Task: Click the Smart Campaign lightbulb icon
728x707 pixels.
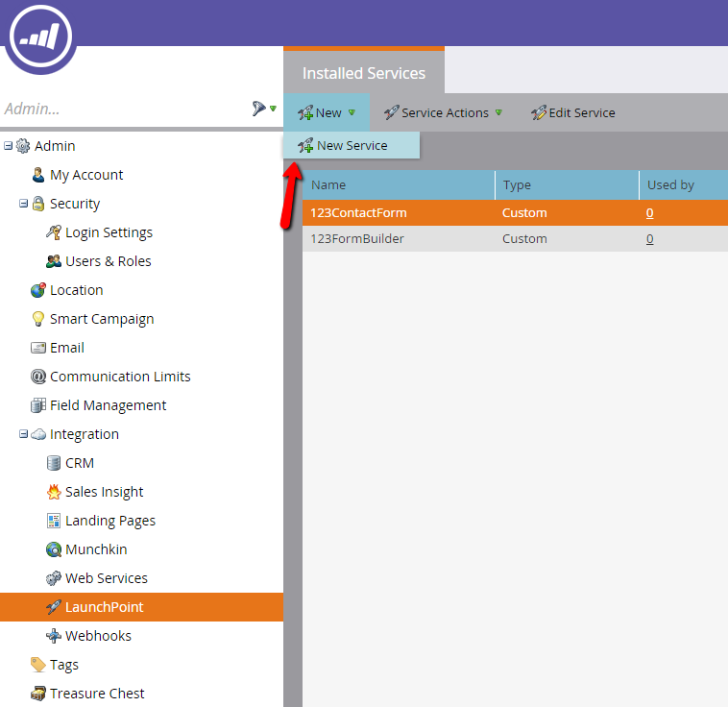Action: click(x=38, y=319)
